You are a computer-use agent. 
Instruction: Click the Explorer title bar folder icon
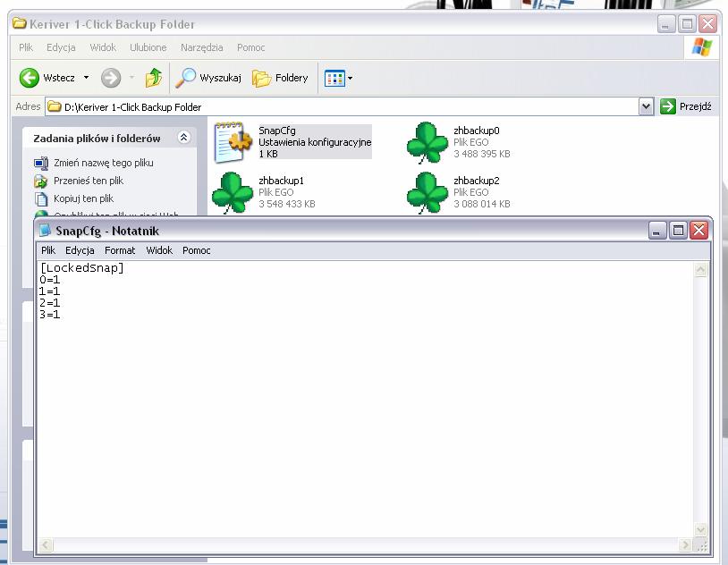(20, 23)
